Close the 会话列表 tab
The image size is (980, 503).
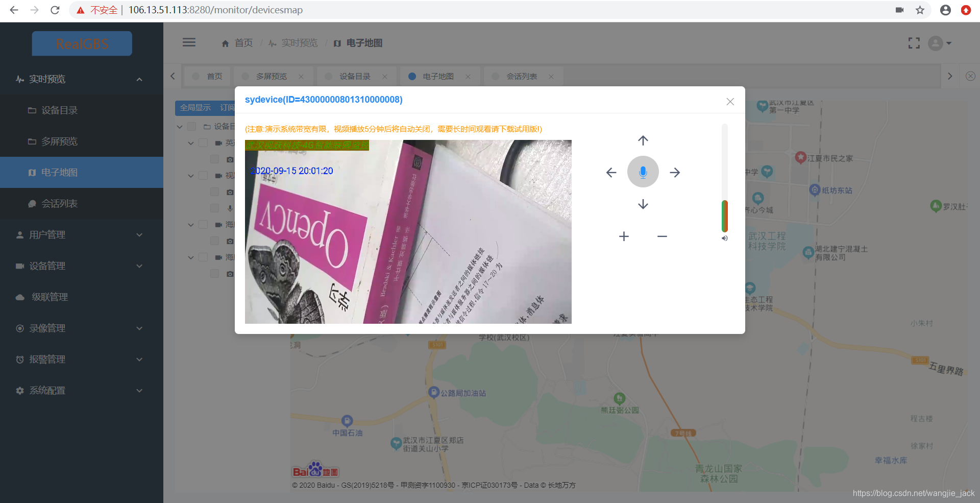(x=551, y=77)
